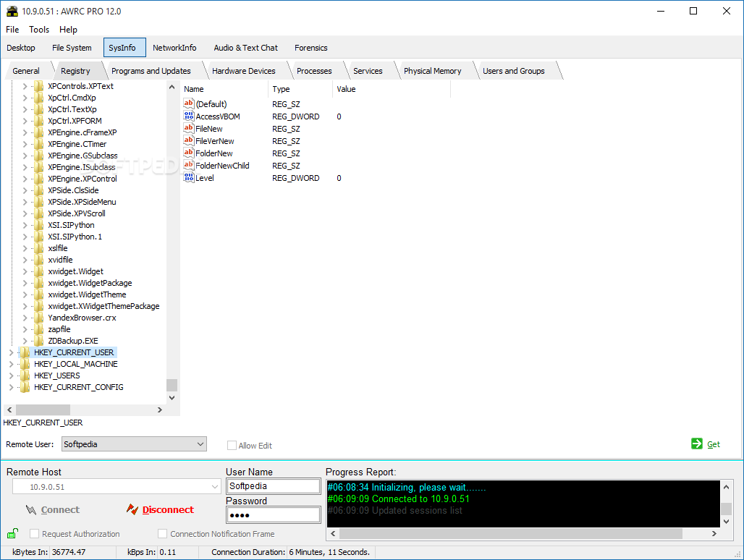This screenshot has height=560, width=744.
Task: Click the HKEY_CURRENT_USER folder icon
Action: pos(25,352)
